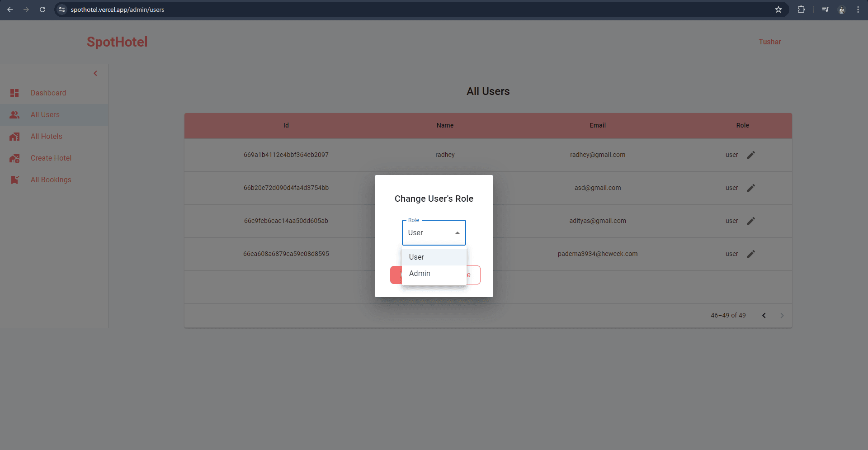Select the All Hotels building icon
Viewport: 868px width, 450px height.
click(x=14, y=136)
